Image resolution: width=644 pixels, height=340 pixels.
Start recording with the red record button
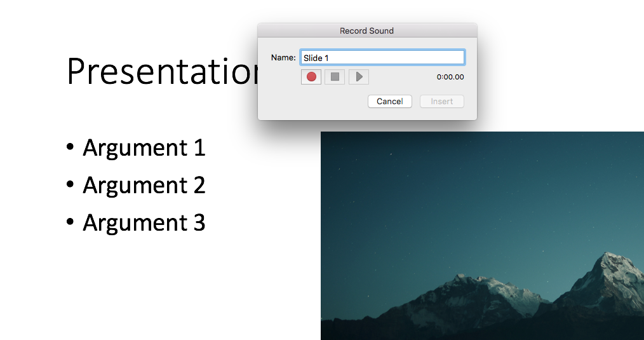click(311, 77)
